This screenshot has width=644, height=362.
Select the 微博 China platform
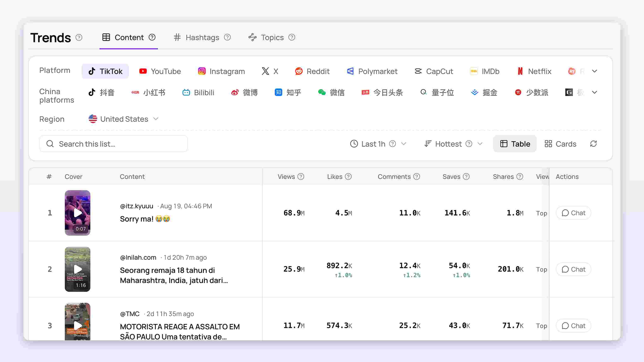[x=245, y=93]
